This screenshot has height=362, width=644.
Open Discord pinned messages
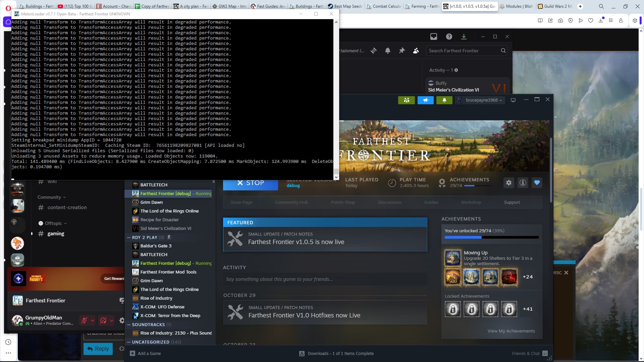point(402,51)
